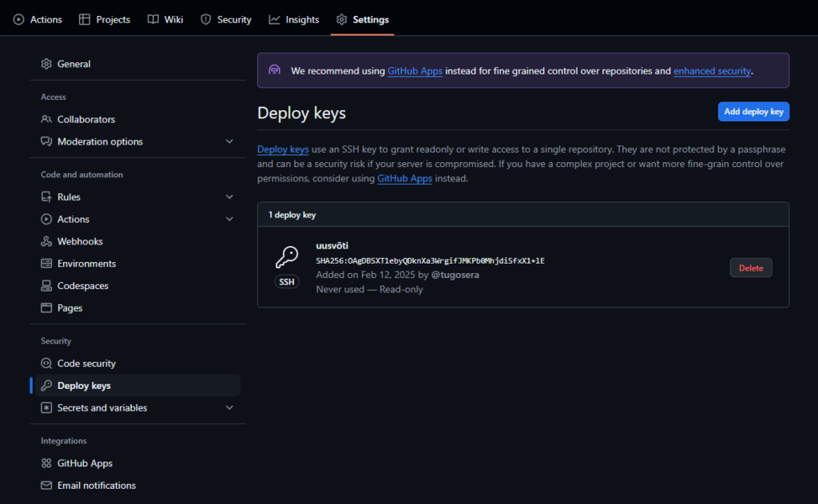Click the Codespaces icon in sidebar
The height and width of the screenshot is (504, 818).
46,285
